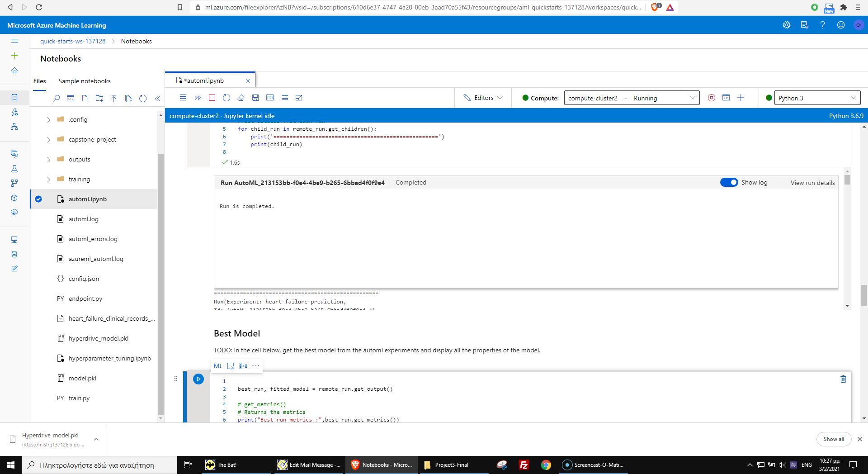Screen dimensions: 868x474
Task: Go to the Home page in left sidebar
Action: point(14,71)
